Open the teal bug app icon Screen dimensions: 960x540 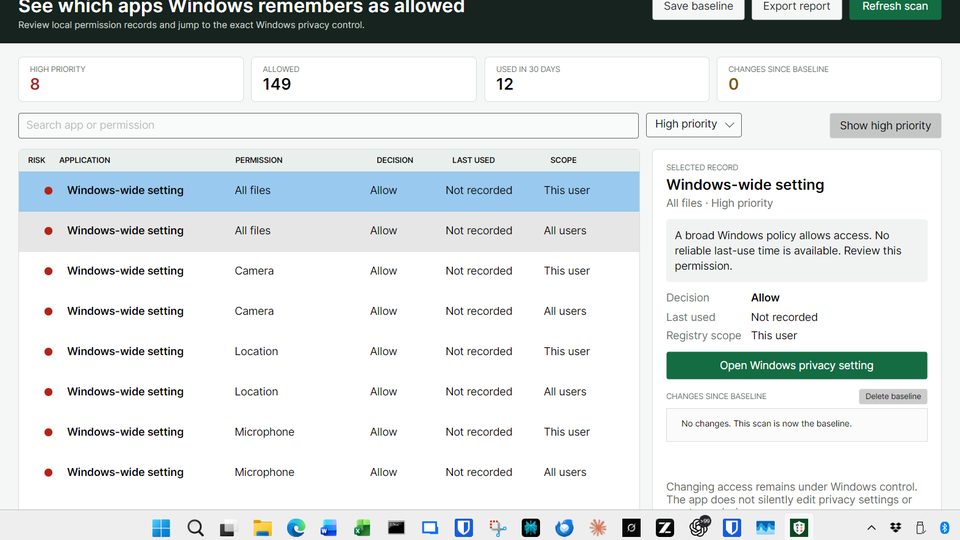click(530, 527)
